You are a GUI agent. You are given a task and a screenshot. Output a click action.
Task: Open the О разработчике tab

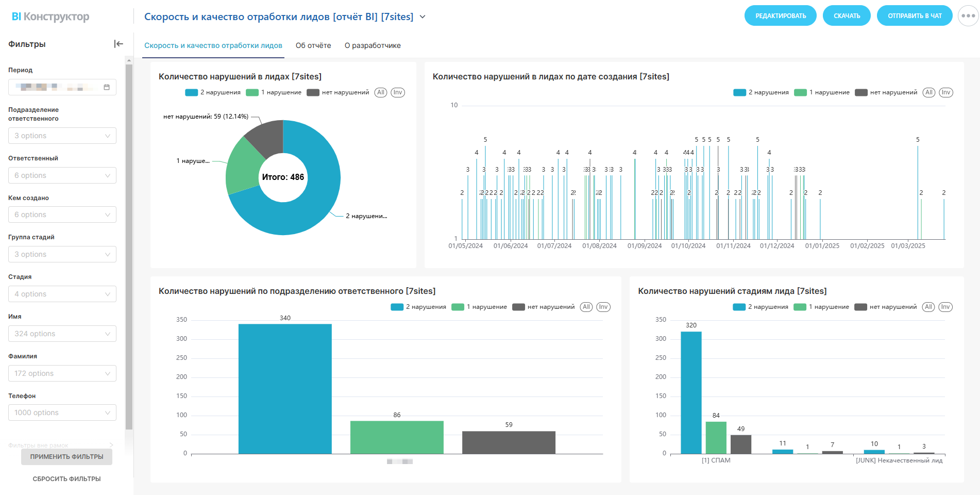[x=373, y=45]
